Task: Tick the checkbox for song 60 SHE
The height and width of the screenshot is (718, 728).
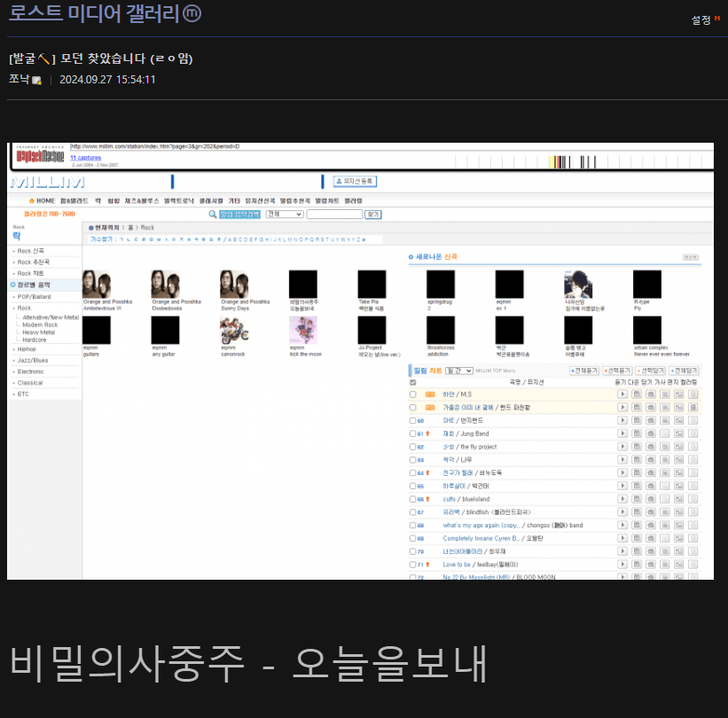Action: [412, 421]
